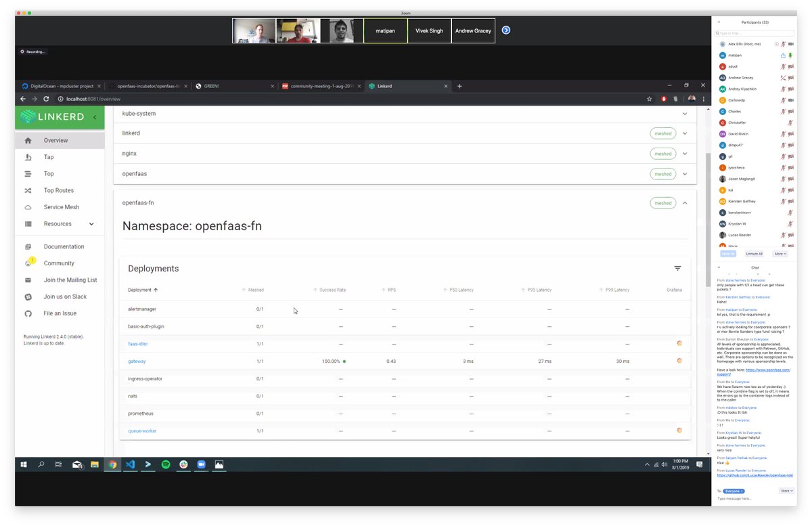The height and width of the screenshot is (526, 812).
Task: Open the openfaas.com support link in chat
Action: [753, 372]
